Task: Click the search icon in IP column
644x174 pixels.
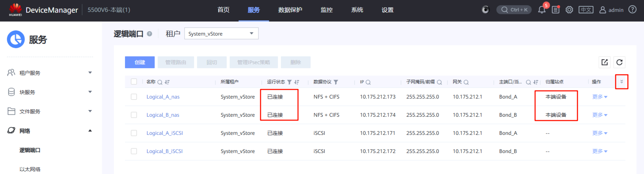Action: [368, 82]
